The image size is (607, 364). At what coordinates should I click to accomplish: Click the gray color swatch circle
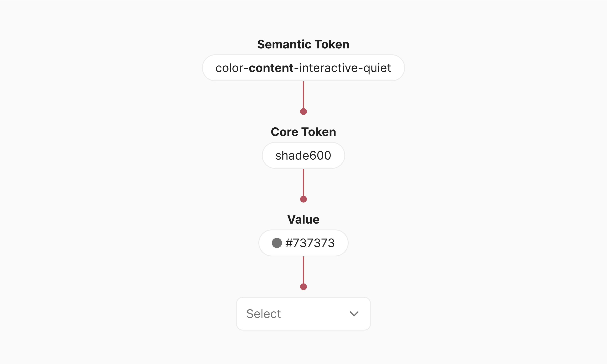[x=277, y=243]
